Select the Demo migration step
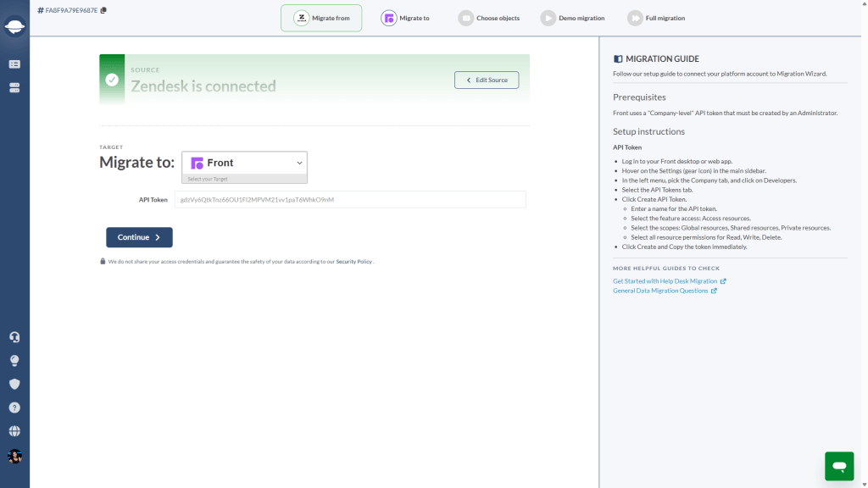This screenshot has width=868, height=488. tap(572, 19)
